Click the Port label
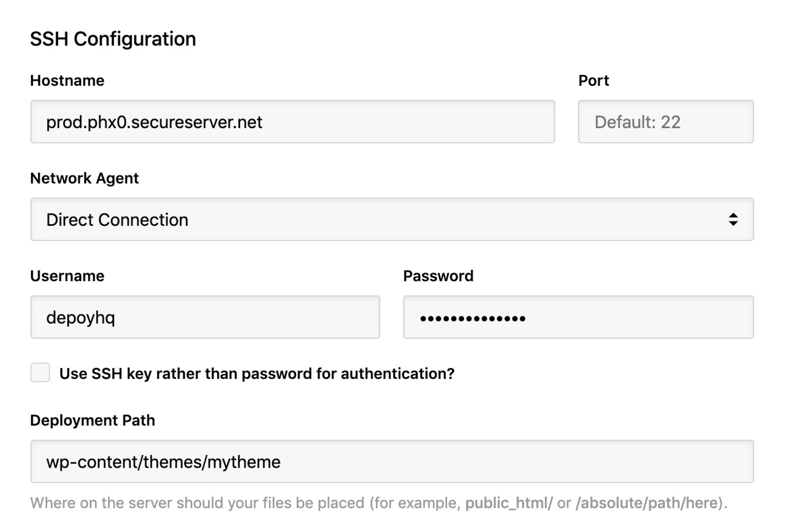791x532 pixels. [593, 81]
